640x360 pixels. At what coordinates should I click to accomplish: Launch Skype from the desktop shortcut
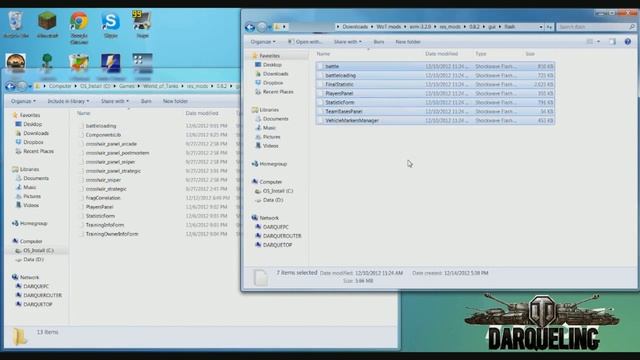pos(111,24)
